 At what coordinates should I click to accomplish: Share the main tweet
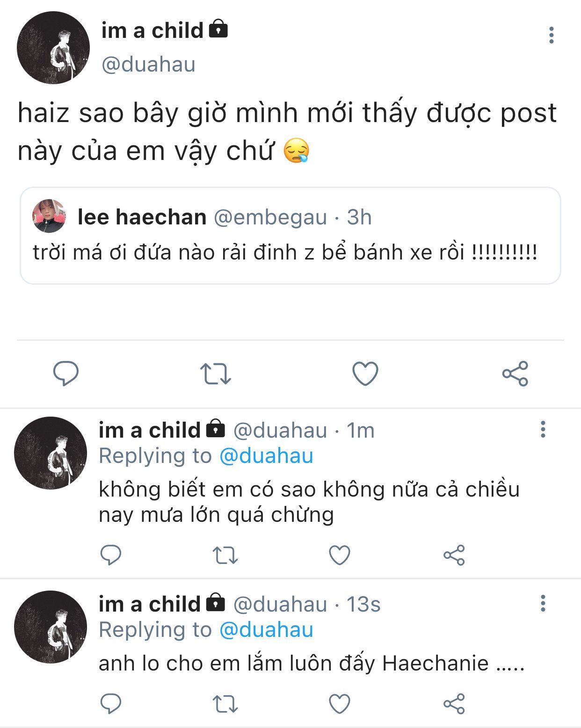click(x=515, y=374)
